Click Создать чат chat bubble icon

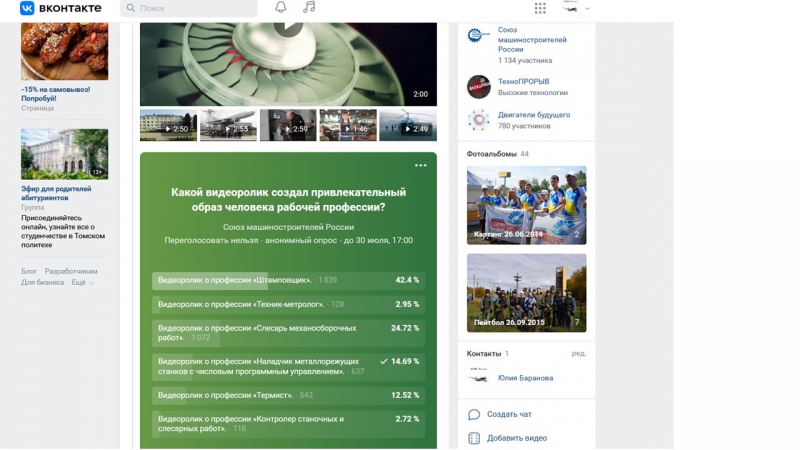point(474,414)
